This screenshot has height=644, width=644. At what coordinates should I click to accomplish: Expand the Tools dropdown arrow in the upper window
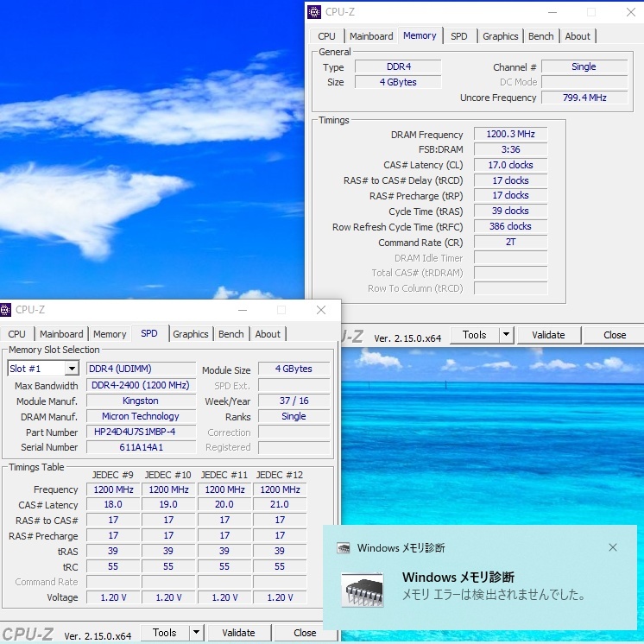point(507,335)
